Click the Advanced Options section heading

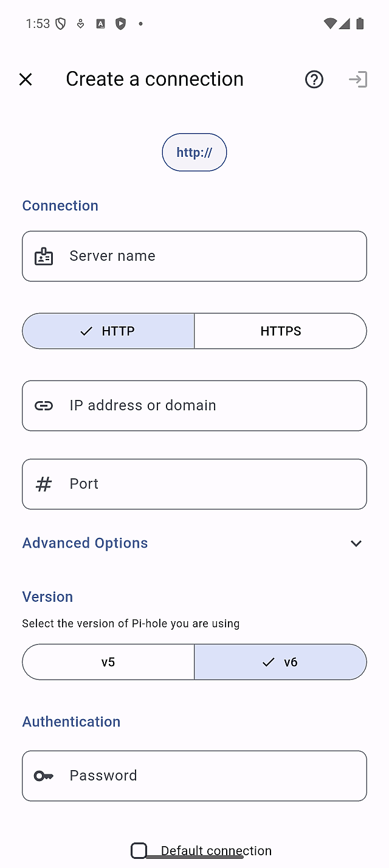(x=85, y=543)
